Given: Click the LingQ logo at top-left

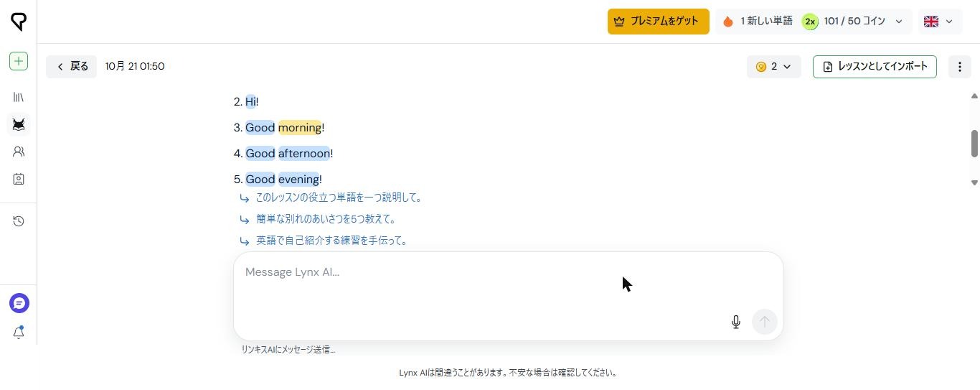Looking at the screenshot, I should 19,22.
